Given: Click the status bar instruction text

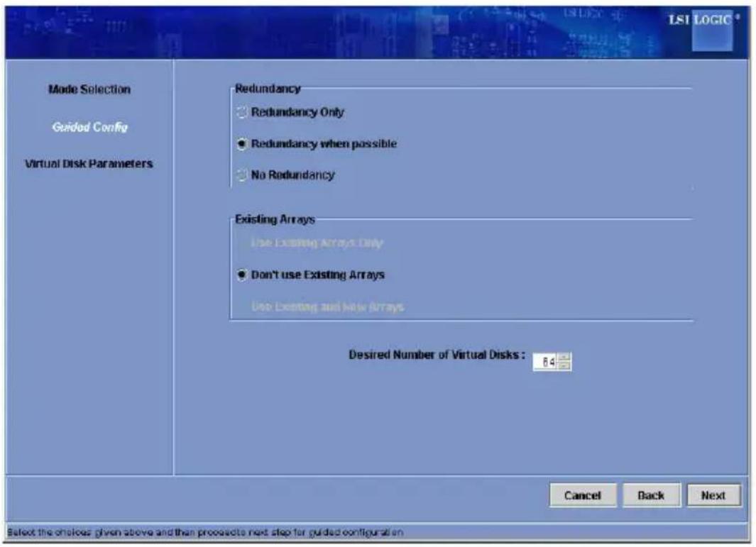Looking at the screenshot, I should pyautogui.click(x=205, y=532).
